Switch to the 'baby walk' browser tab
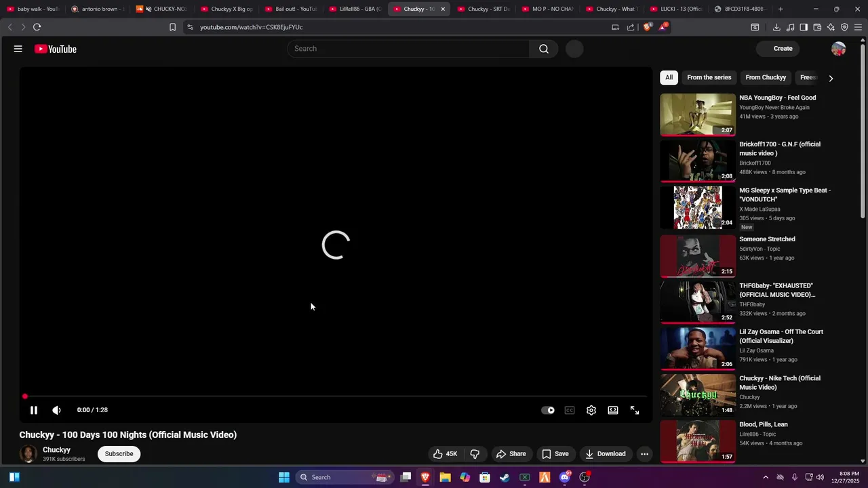Screen dimensions: 868x488 [x=32, y=9]
